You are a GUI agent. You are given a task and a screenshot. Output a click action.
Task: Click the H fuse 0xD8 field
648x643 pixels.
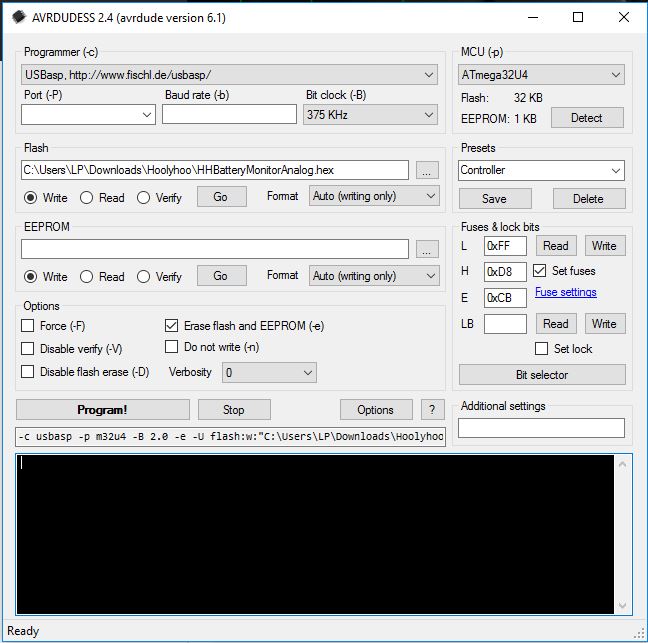[505, 271]
